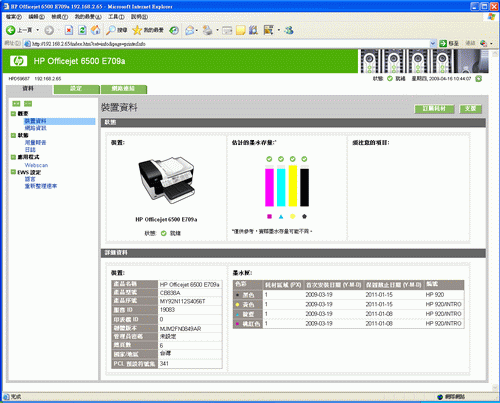Open the 檔案 (File) menu
Image resolution: width=500 pixels, height=403 pixels.
[x=13, y=17]
